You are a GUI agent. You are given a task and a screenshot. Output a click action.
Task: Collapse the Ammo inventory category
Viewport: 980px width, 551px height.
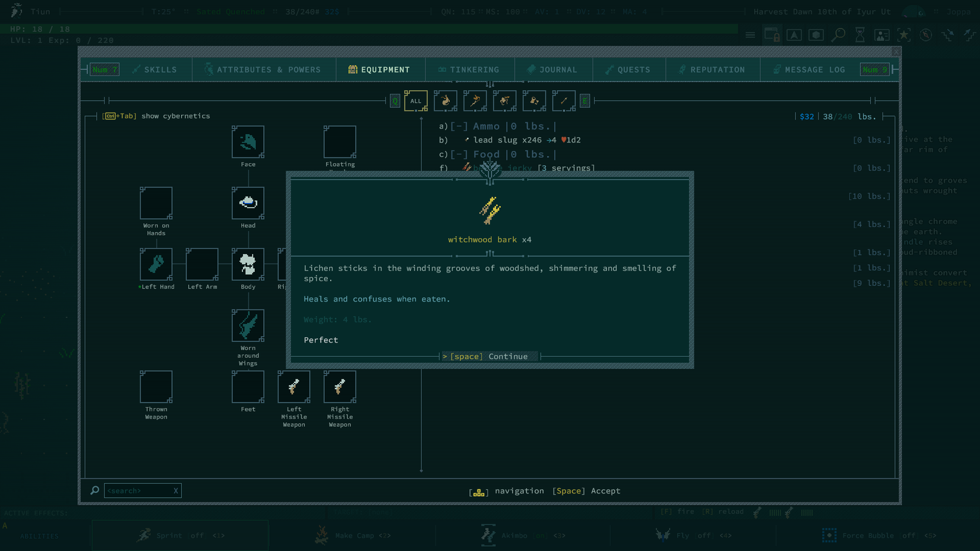tap(459, 126)
